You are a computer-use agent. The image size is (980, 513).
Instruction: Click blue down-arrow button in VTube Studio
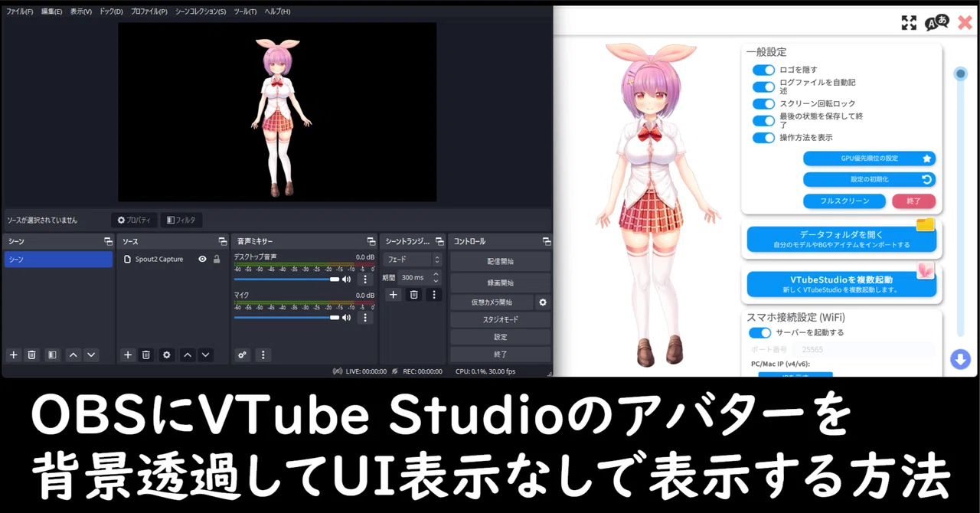point(960,359)
